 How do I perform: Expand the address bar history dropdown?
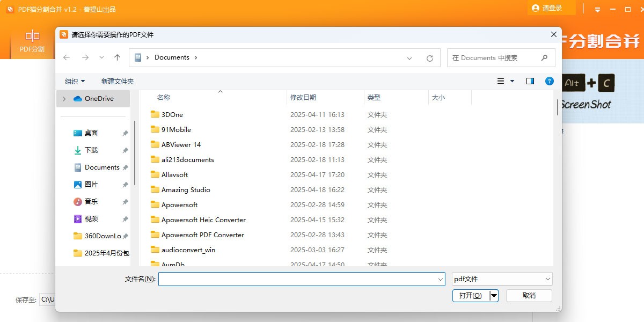[409, 58]
